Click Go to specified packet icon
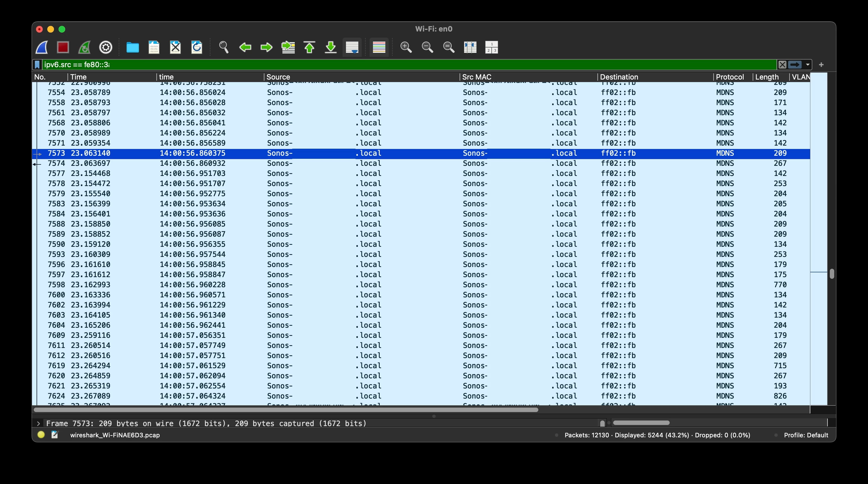 [288, 47]
